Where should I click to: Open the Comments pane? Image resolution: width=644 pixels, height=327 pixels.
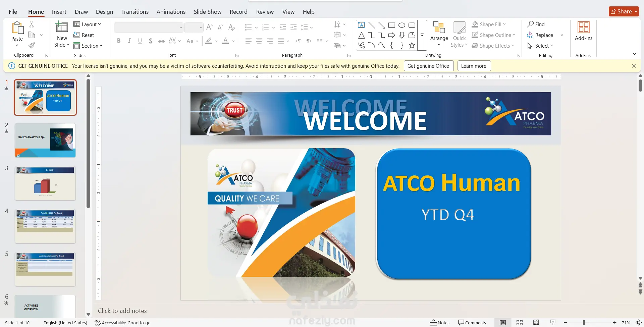click(x=472, y=323)
